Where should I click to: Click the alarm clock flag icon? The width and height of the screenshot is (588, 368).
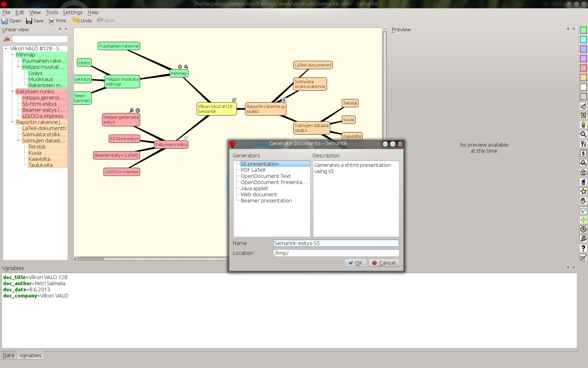583,115
